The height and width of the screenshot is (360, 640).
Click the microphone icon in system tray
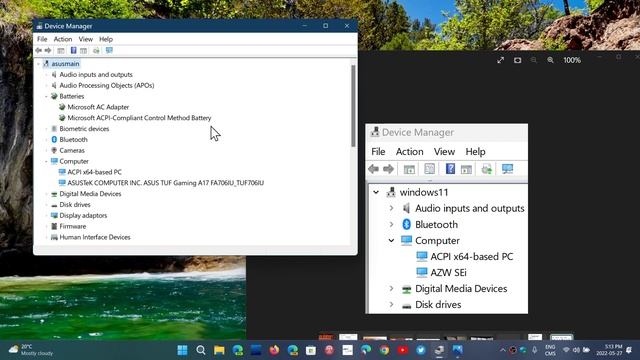point(534,350)
